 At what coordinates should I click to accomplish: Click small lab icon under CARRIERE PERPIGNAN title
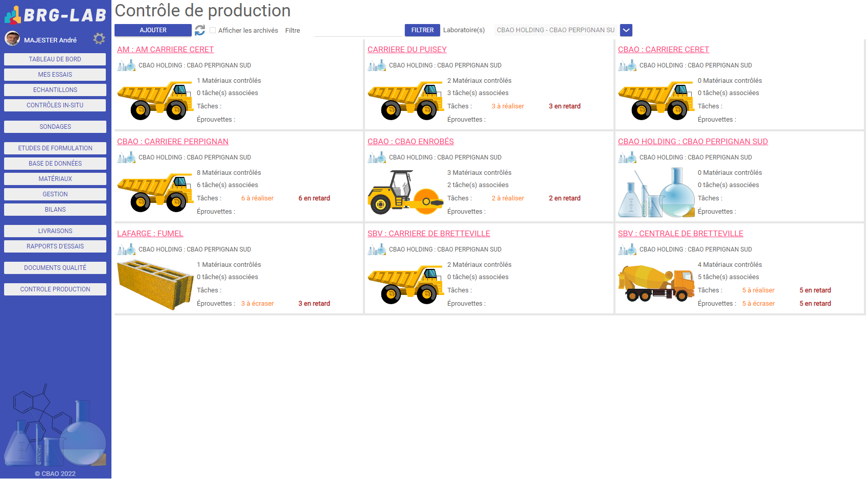pos(126,157)
